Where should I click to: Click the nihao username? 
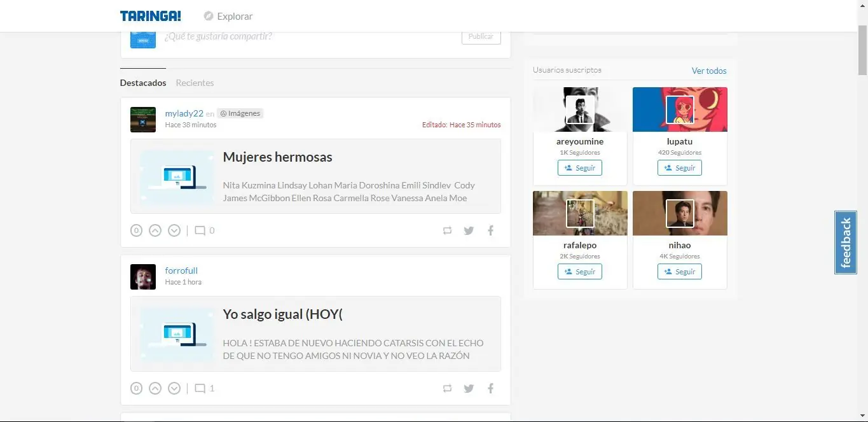point(680,245)
